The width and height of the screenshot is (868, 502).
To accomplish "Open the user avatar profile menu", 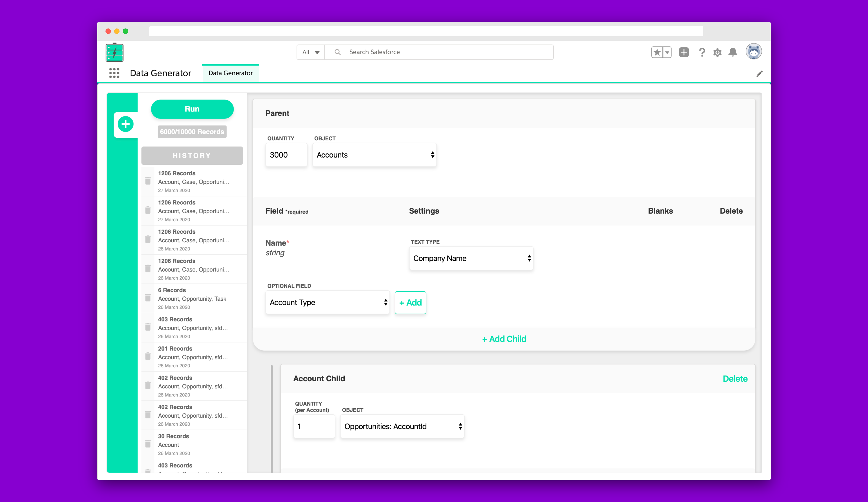I will click(x=754, y=52).
